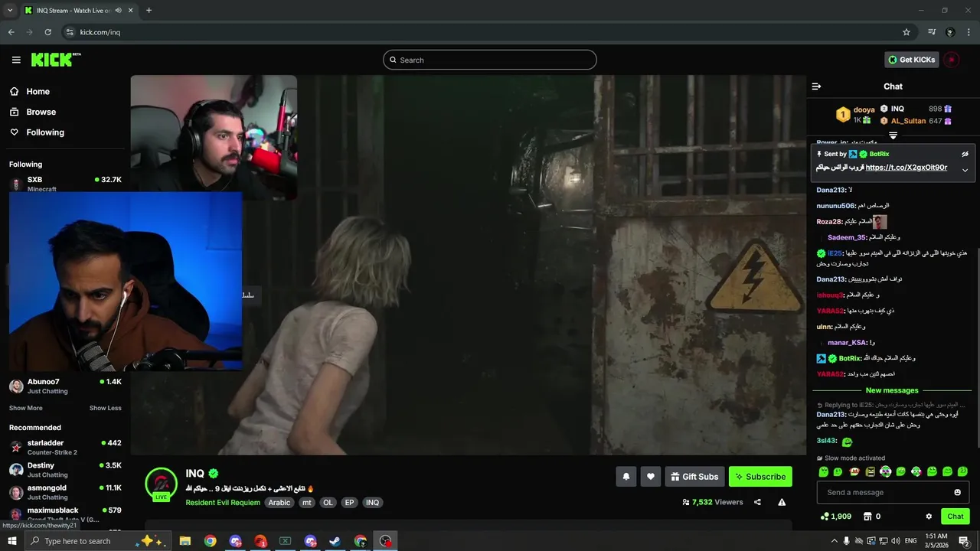
Task: Open maximusblack recommended channel
Action: point(65,514)
